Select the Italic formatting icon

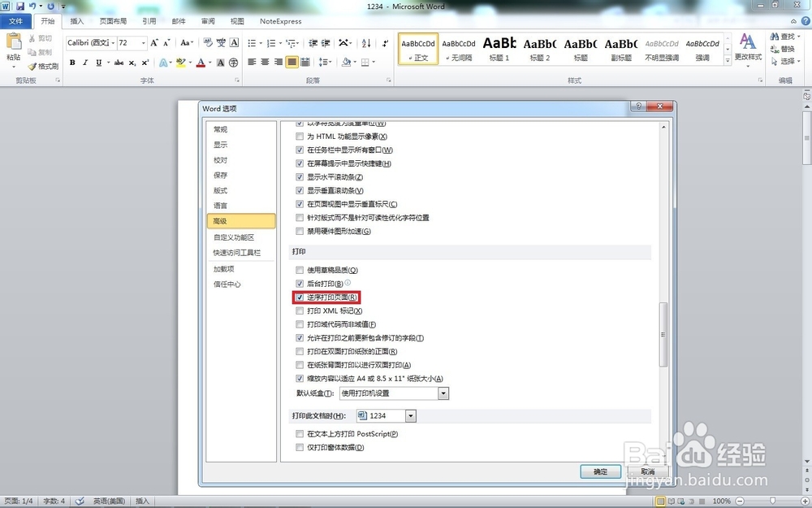point(85,62)
